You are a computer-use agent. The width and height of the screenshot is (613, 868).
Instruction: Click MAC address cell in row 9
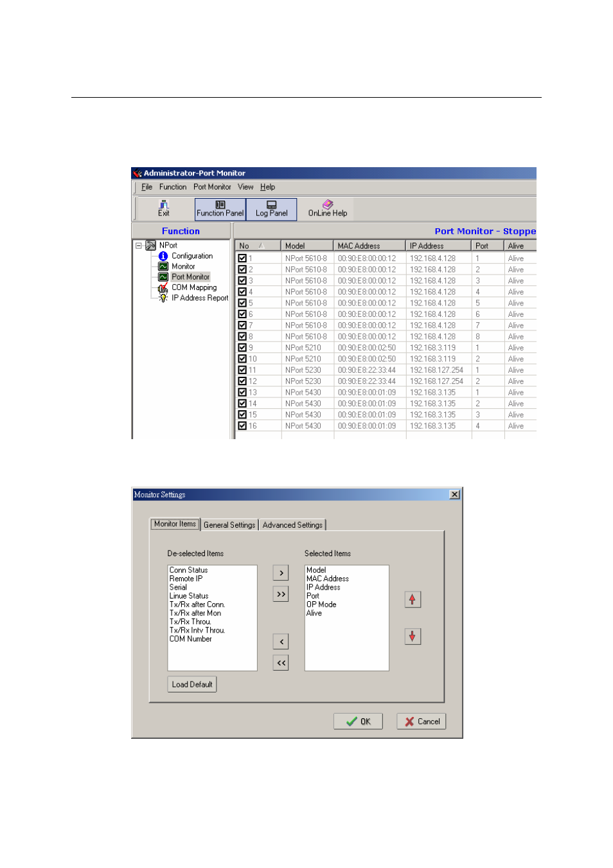[367, 348]
